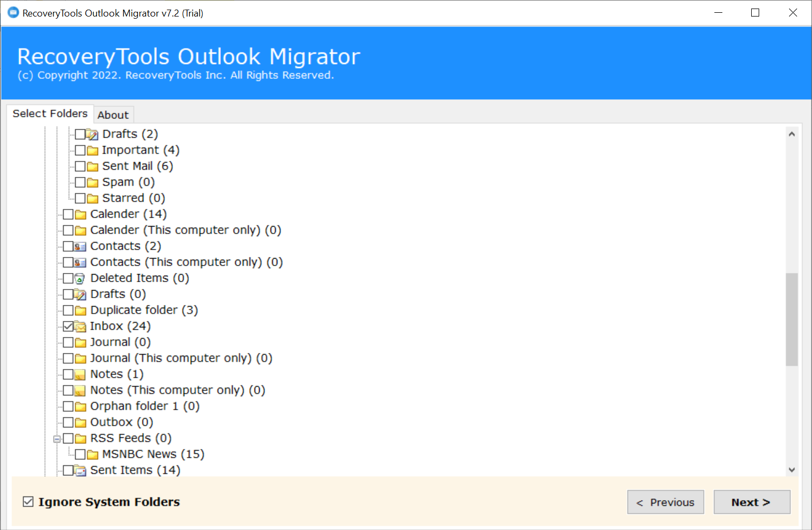Image resolution: width=812 pixels, height=530 pixels.
Task: Maximize the Outlook Migrator window
Action: pyautogui.click(x=755, y=13)
